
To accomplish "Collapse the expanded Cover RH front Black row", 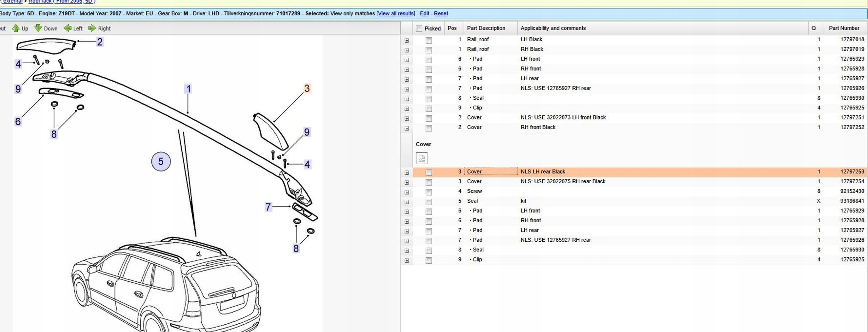I will coord(407,128).
